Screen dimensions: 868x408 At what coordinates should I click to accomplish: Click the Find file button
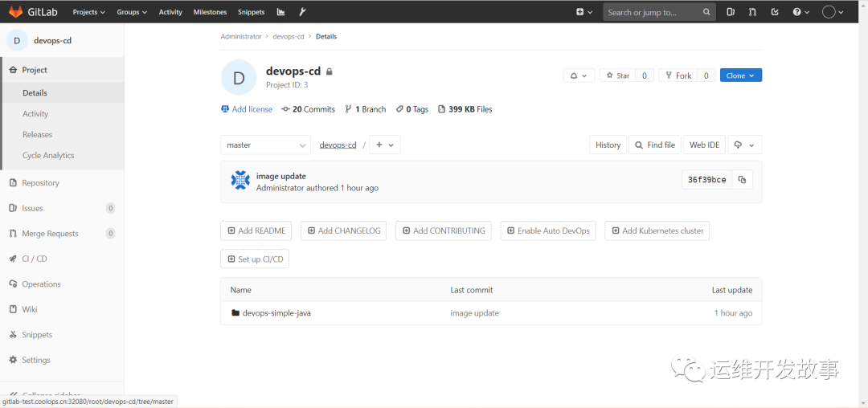656,145
